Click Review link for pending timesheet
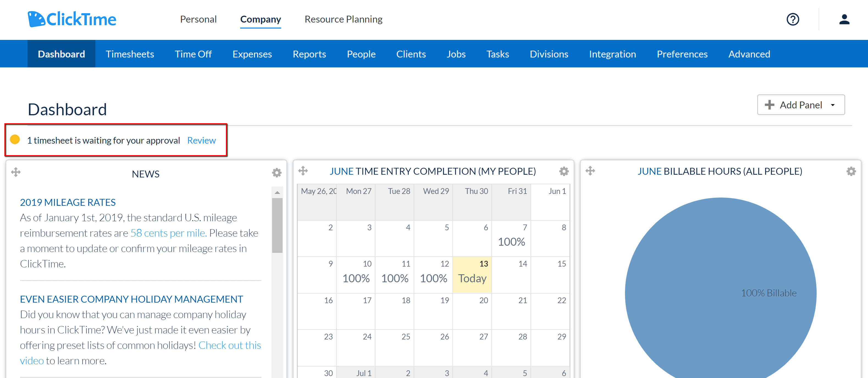The width and height of the screenshot is (868, 378). point(201,140)
